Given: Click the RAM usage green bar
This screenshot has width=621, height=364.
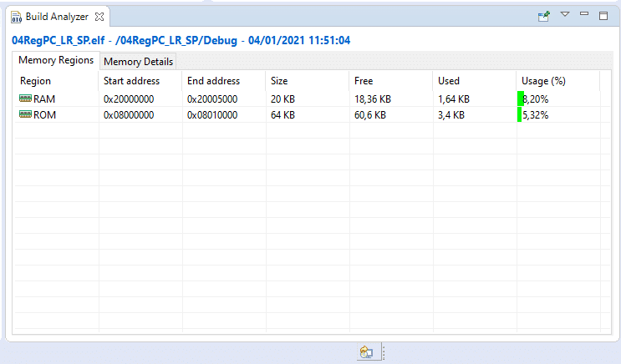Looking at the screenshot, I should click(x=520, y=99).
